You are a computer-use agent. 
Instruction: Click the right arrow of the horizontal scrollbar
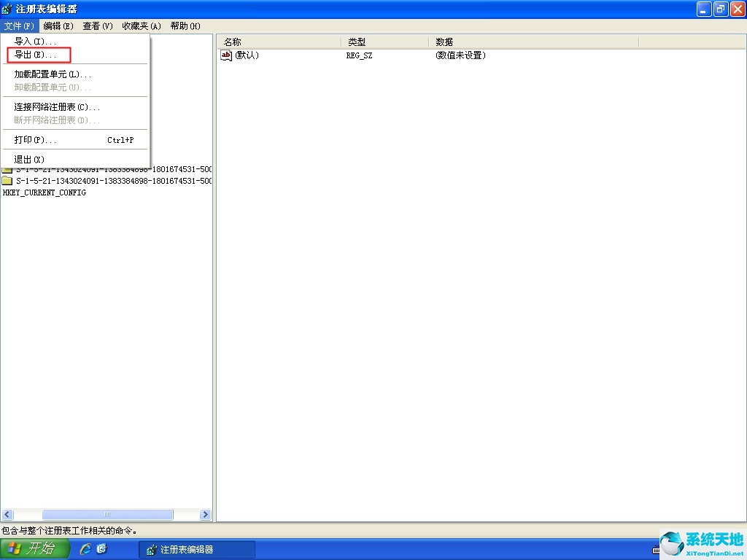(205, 514)
